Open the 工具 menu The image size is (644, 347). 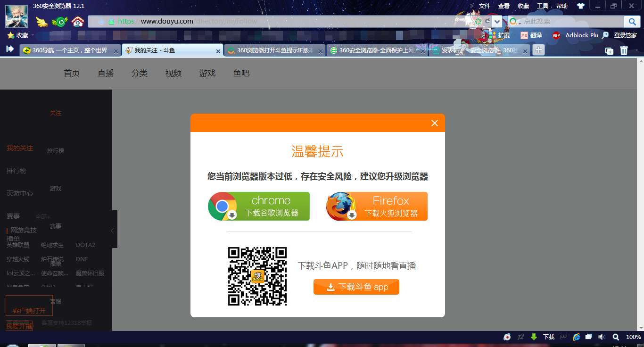click(543, 6)
